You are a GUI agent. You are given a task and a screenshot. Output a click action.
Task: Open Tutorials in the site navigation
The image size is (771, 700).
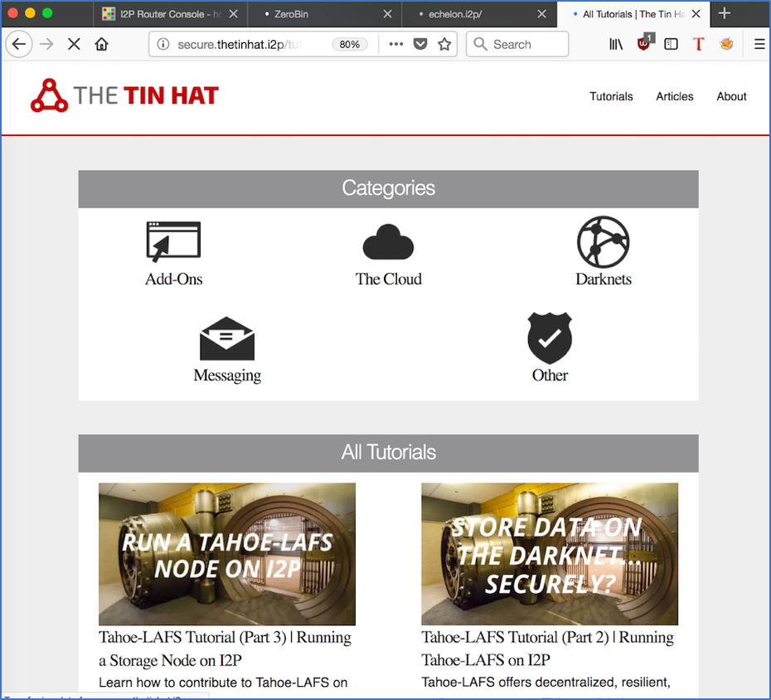pyautogui.click(x=611, y=96)
